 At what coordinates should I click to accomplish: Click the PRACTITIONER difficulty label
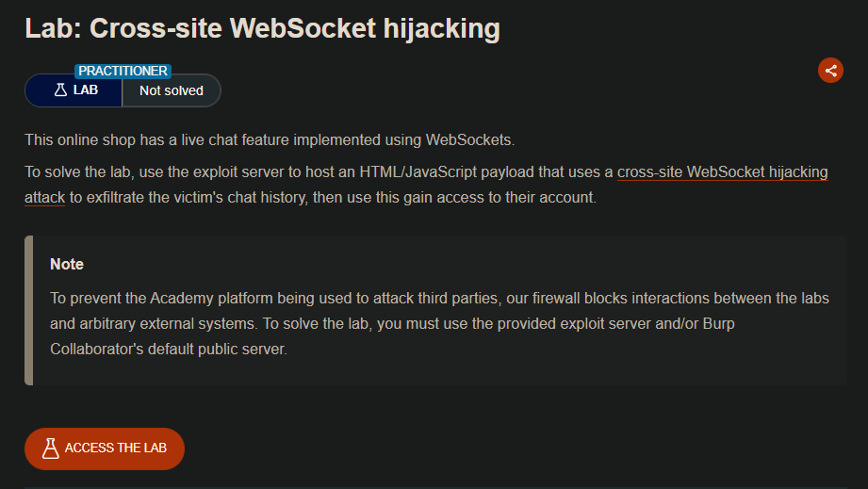click(x=123, y=71)
